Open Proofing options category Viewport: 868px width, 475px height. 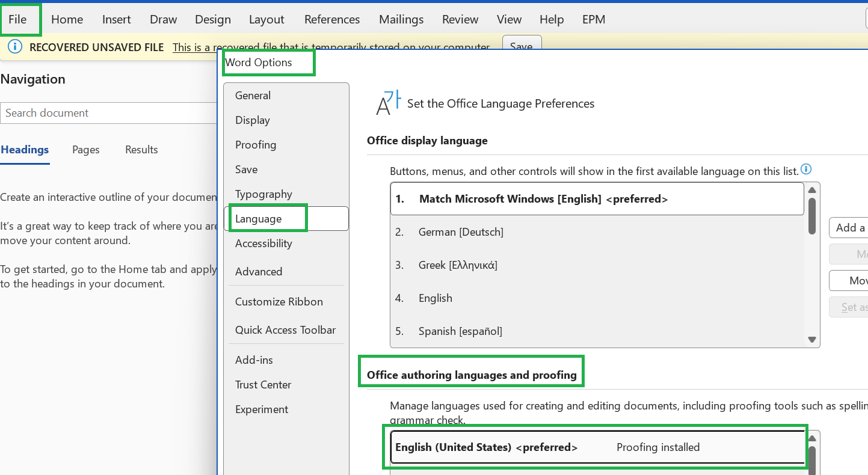tap(286, 145)
